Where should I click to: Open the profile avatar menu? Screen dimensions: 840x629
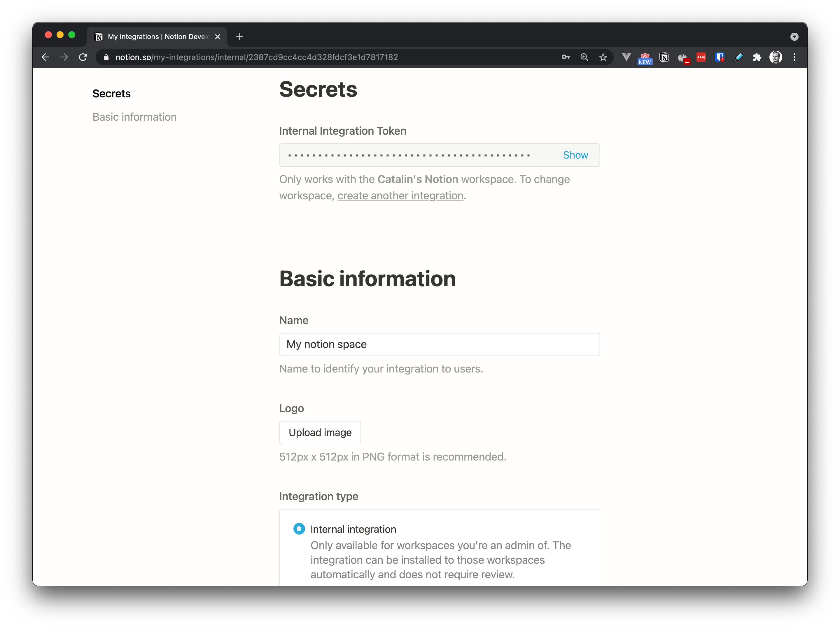pyautogui.click(x=776, y=57)
